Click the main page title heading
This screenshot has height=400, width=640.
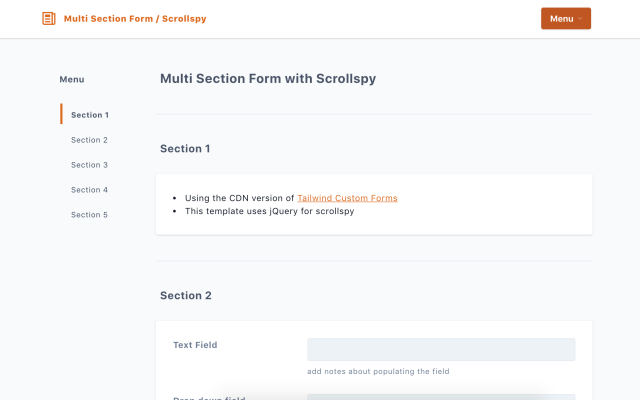click(x=268, y=78)
